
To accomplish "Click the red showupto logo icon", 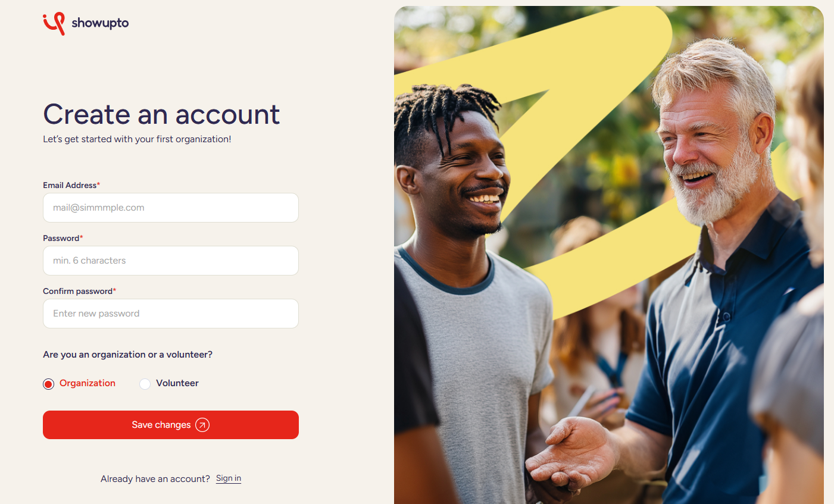I will (54, 23).
